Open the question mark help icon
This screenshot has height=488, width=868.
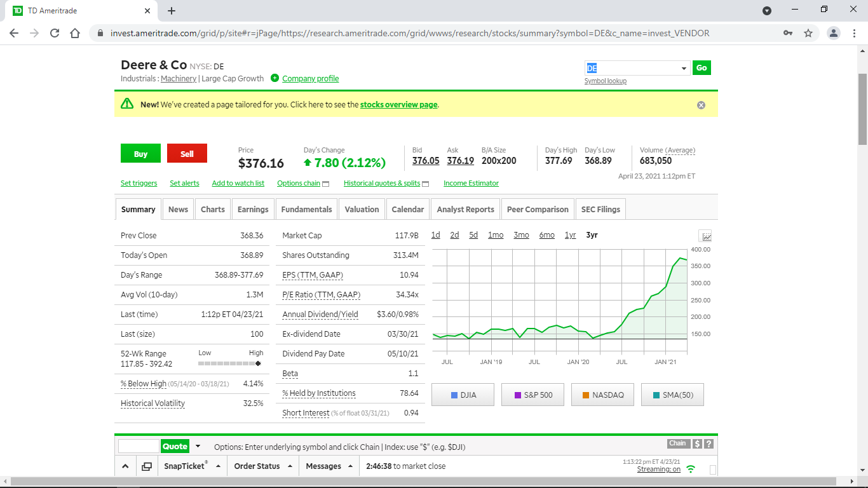(709, 444)
